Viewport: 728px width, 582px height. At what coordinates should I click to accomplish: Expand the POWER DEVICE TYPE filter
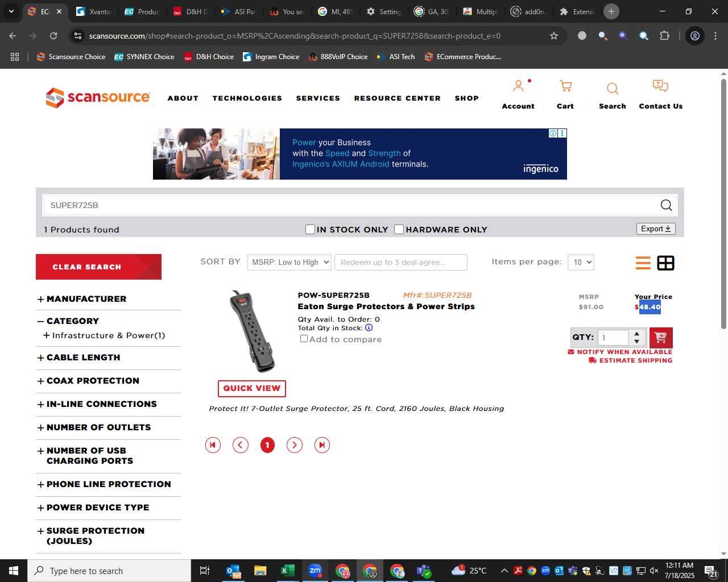[x=40, y=508]
